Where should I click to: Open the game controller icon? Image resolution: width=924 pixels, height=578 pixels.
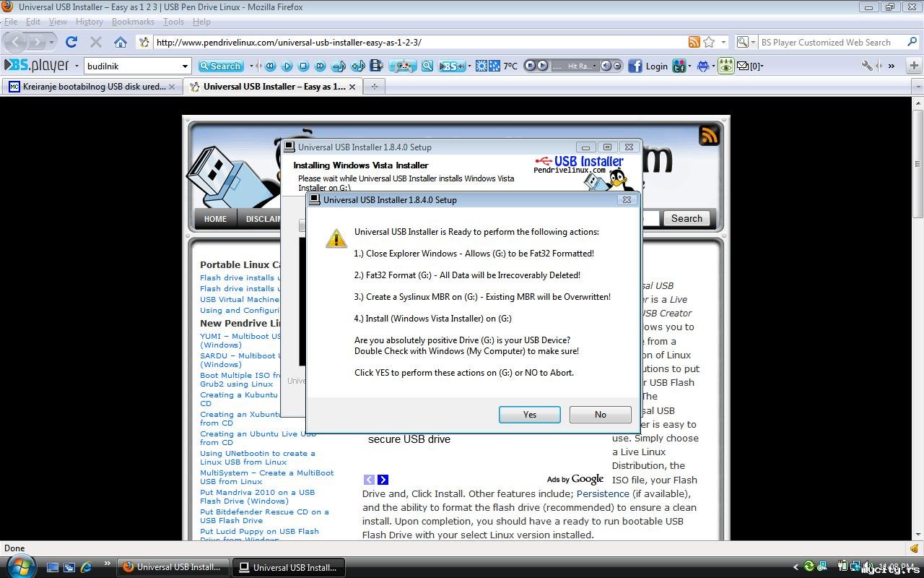[x=401, y=66]
